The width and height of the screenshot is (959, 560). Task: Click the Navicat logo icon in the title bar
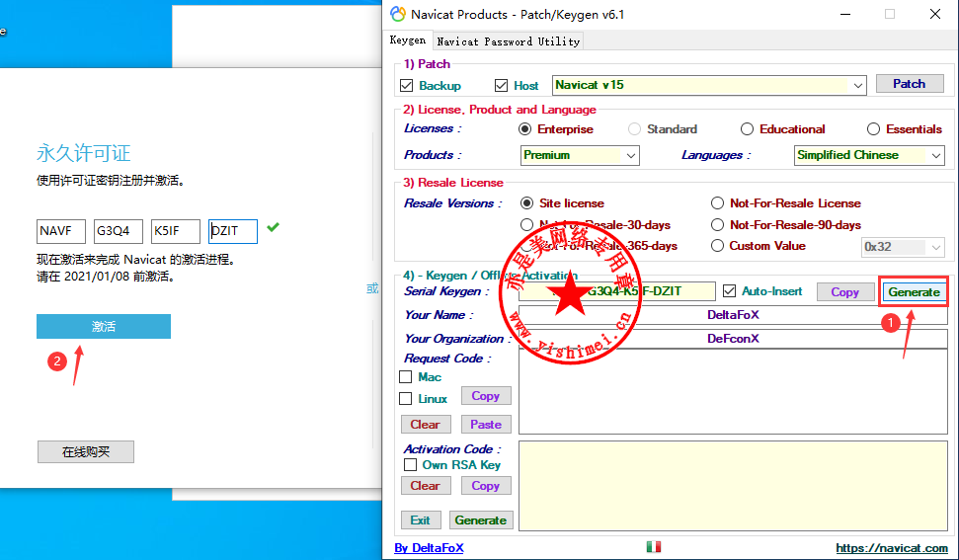coord(398,14)
